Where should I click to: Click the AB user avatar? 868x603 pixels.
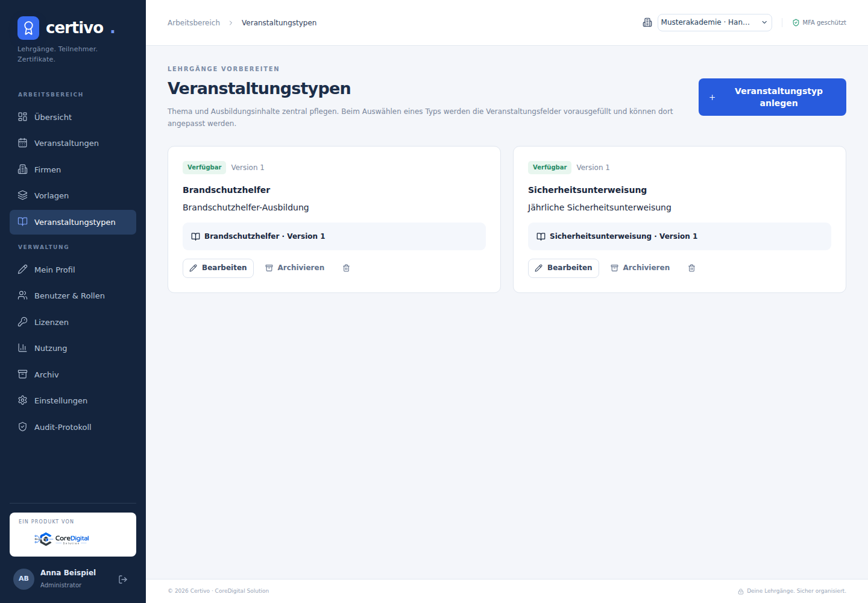(x=24, y=579)
